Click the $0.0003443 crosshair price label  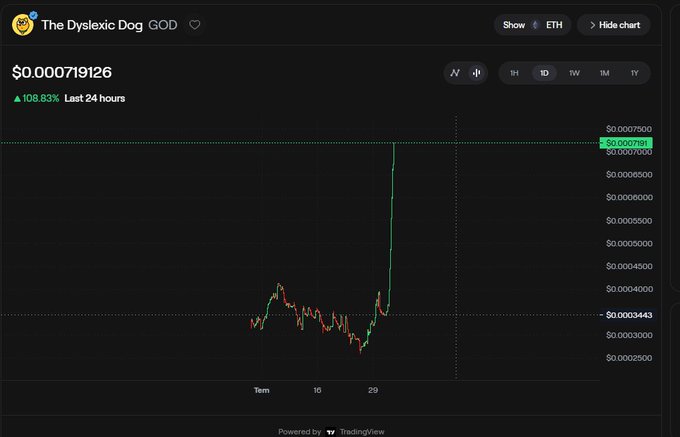click(629, 315)
